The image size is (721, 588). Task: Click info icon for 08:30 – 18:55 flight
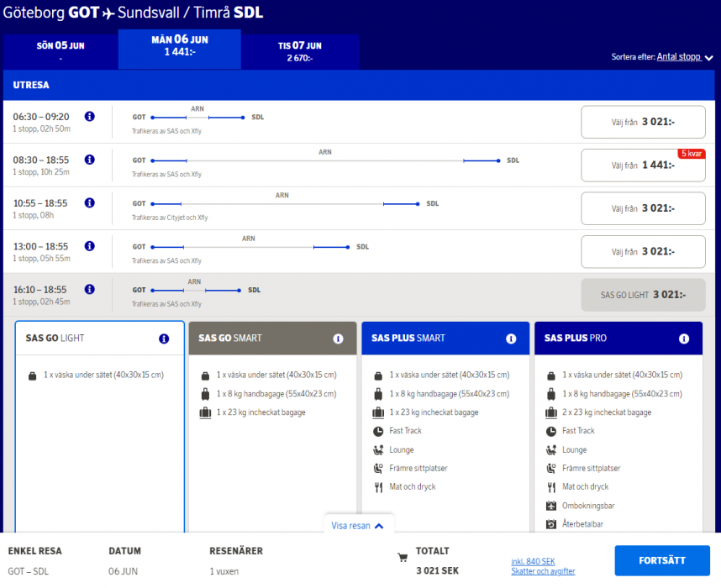(x=90, y=160)
